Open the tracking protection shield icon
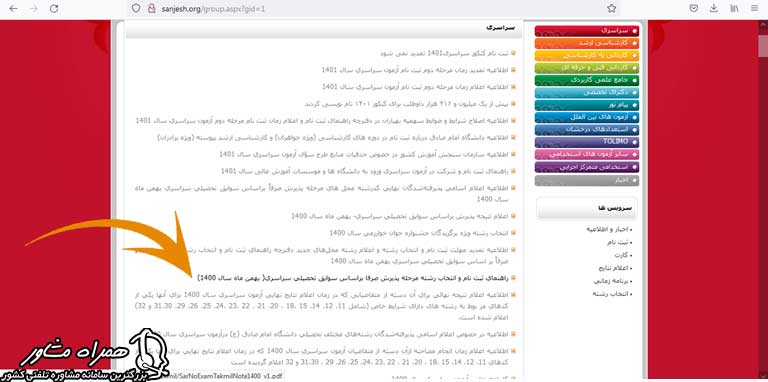 pos(136,9)
